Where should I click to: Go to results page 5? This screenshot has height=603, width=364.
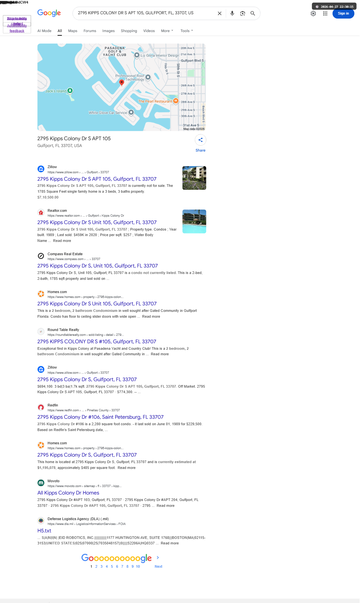pos(112,566)
